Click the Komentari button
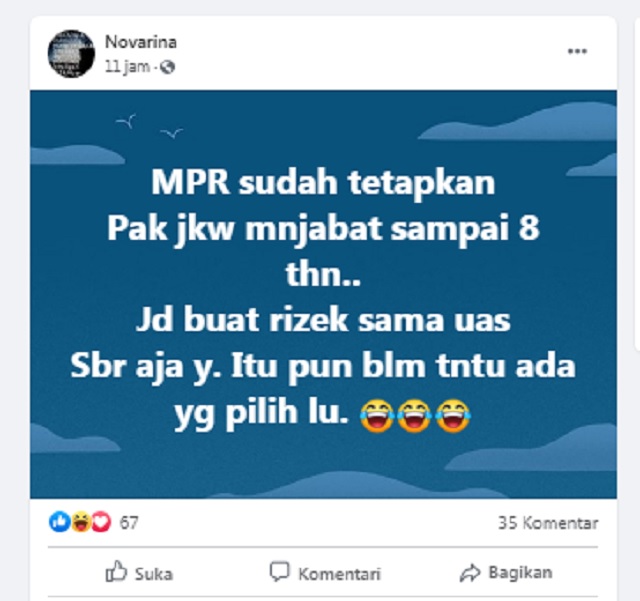The width and height of the screenshot is (640, 601). click(325, 573)
